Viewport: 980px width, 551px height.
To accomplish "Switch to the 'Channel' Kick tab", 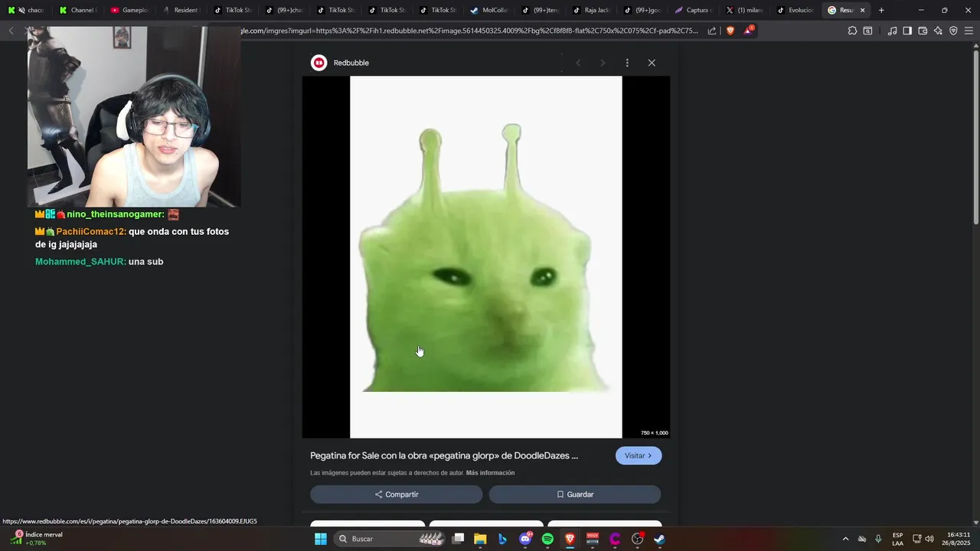I will (x=79, y=10).
